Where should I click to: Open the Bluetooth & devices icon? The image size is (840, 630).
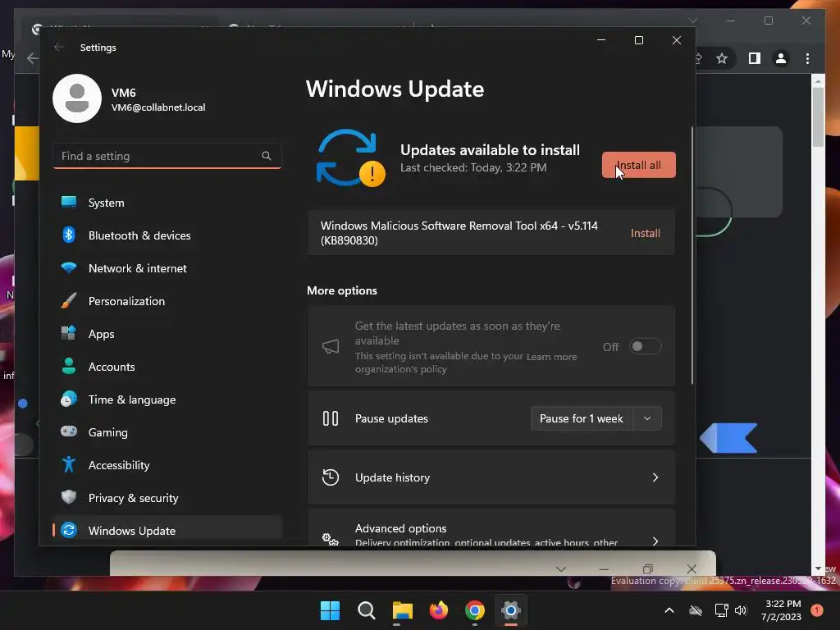coord(69,235)
